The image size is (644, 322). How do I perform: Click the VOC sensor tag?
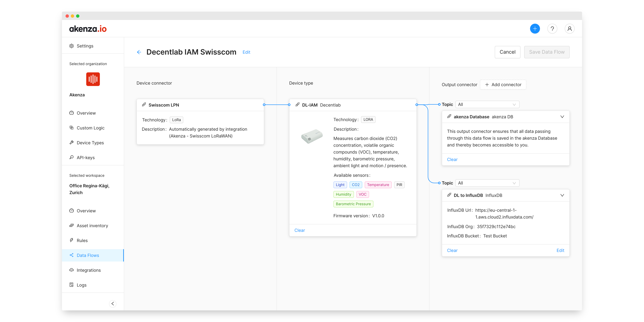click(x=363, y=194)
